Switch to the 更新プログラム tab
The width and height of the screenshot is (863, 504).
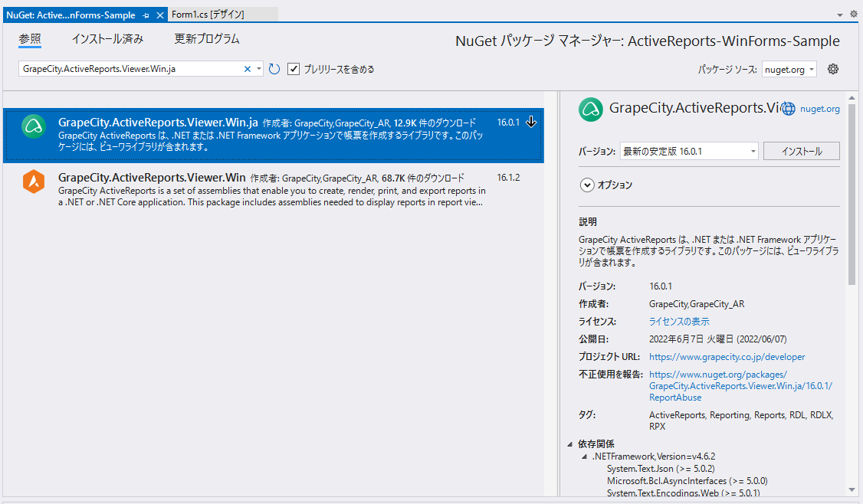click(207, 39)
